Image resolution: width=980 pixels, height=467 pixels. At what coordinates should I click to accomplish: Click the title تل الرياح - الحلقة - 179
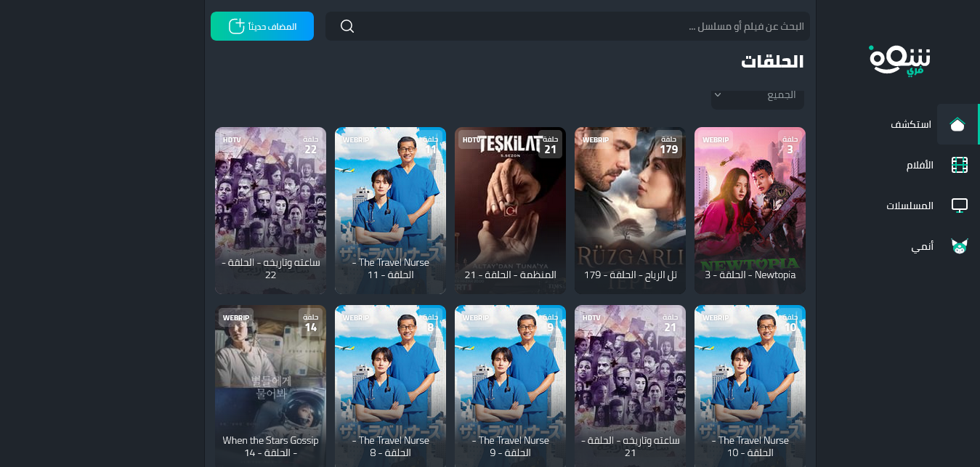pyautogui.click(x=631, y=275)
